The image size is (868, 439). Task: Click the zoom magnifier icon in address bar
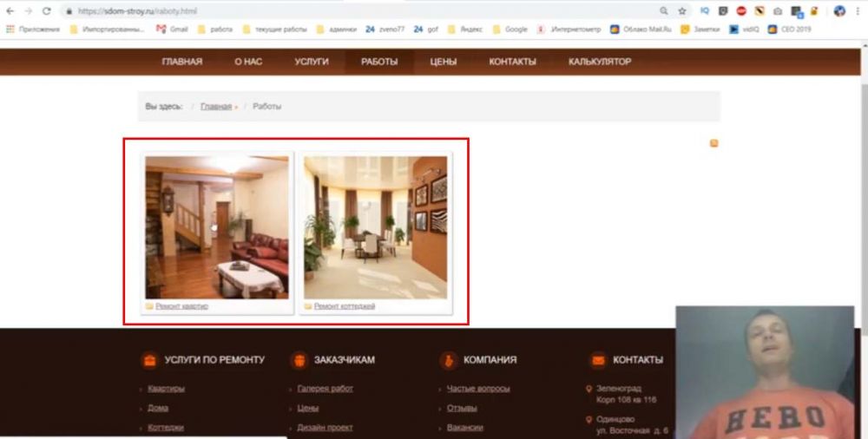coord(664,11)
